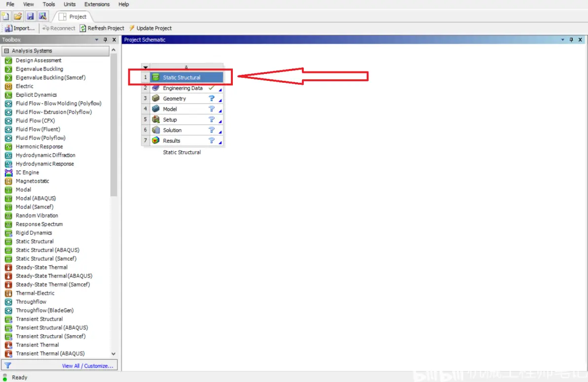Select Fluid Flow (CFX) icon

click(8, 121)
